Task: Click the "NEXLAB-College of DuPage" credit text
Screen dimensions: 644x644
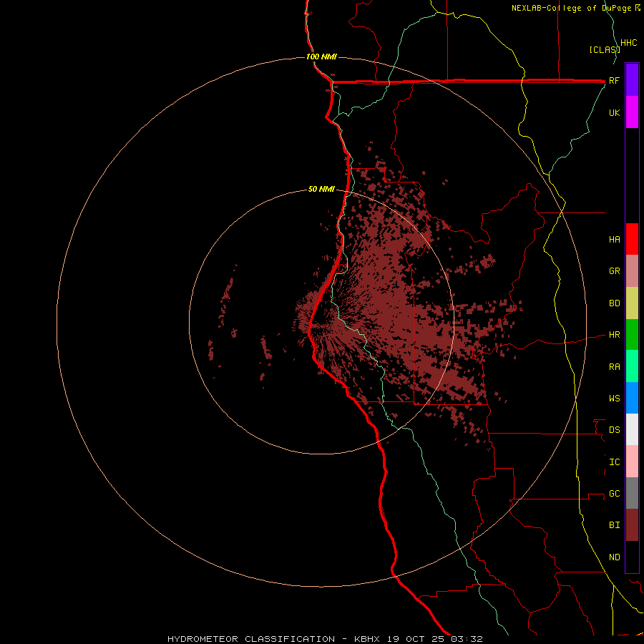Action: tap(572, 8)
